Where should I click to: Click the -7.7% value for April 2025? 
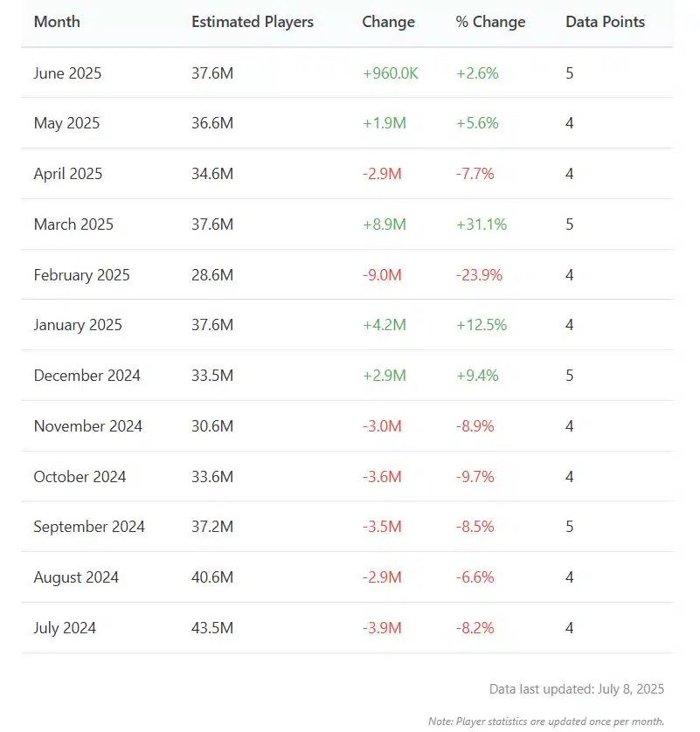click(x=475, y=174)
